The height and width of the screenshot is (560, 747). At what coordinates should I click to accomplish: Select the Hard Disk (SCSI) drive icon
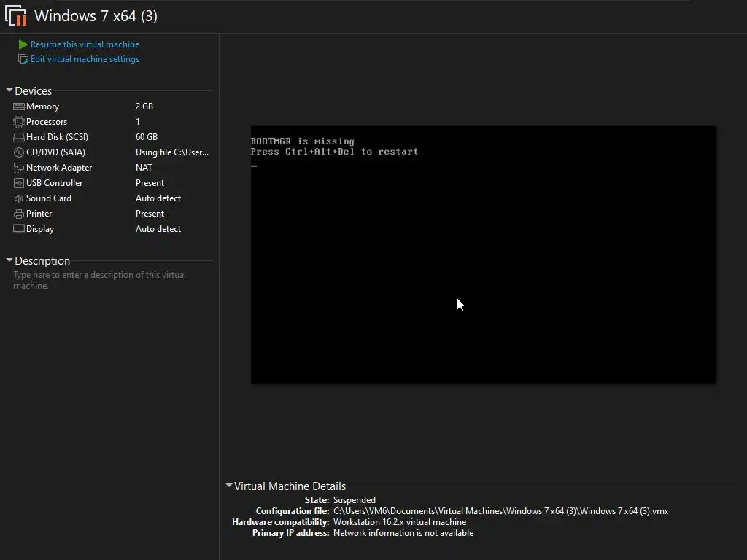click(18, 137)
